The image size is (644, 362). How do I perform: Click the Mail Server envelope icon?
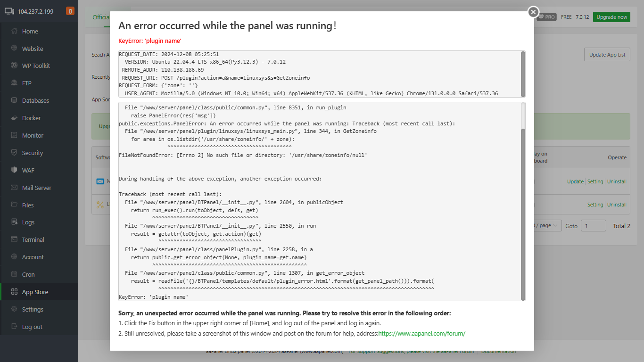tap(14, 188)
